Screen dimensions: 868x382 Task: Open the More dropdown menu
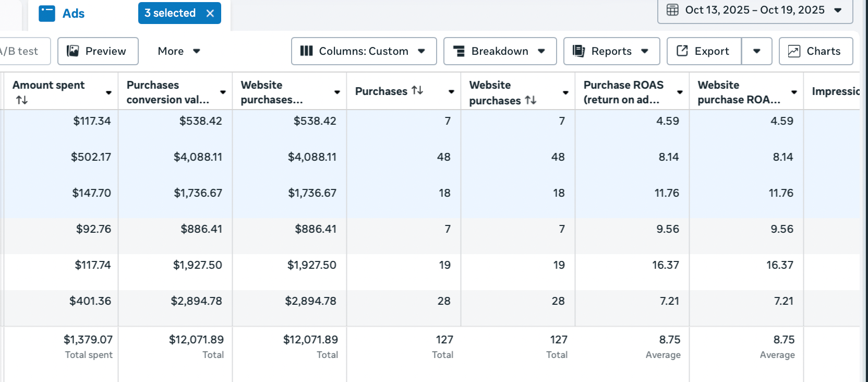pos(179,51)
